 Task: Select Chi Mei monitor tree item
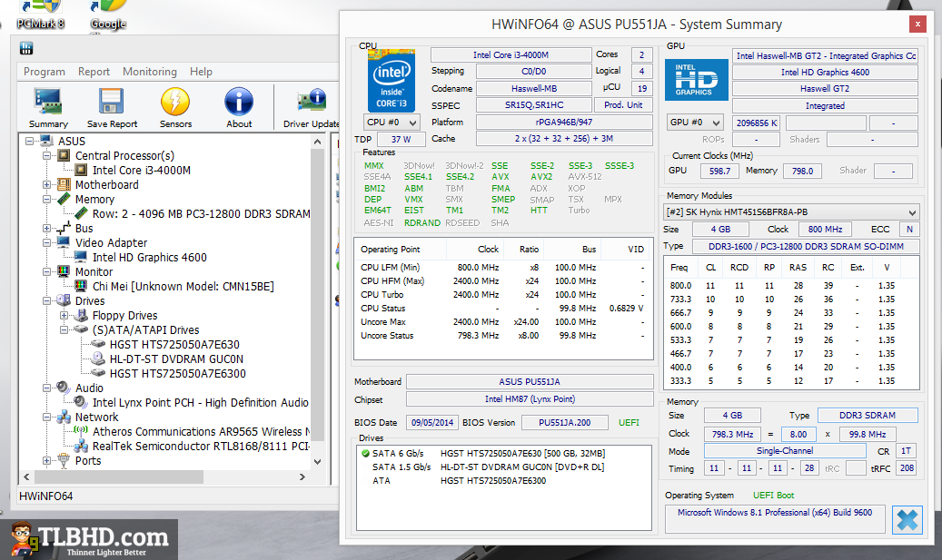point(183,286)
